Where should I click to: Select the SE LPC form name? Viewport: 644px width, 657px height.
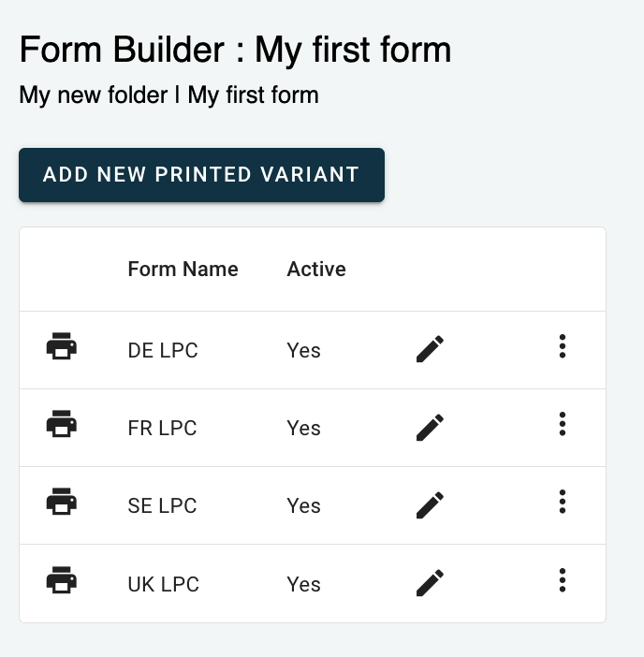(x=162, y=506)
